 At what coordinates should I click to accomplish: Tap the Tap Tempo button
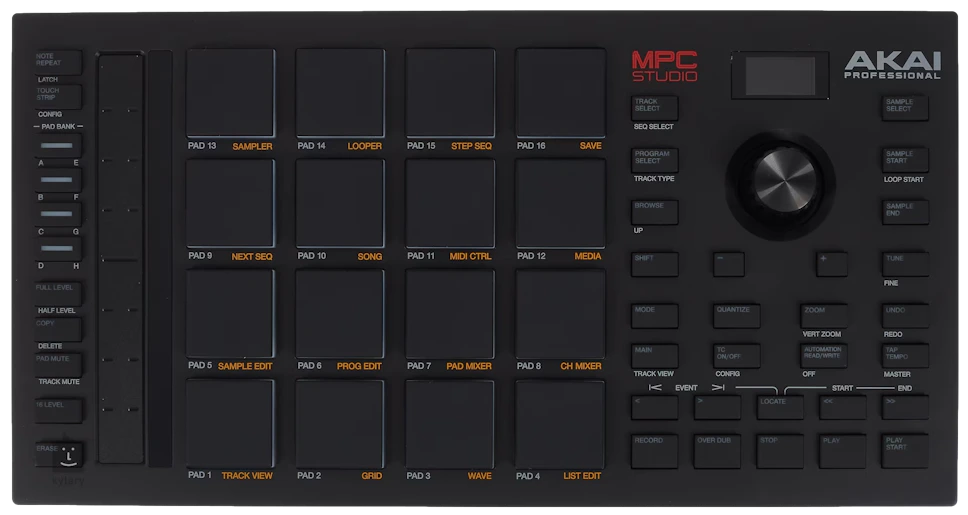coord(905,356)
